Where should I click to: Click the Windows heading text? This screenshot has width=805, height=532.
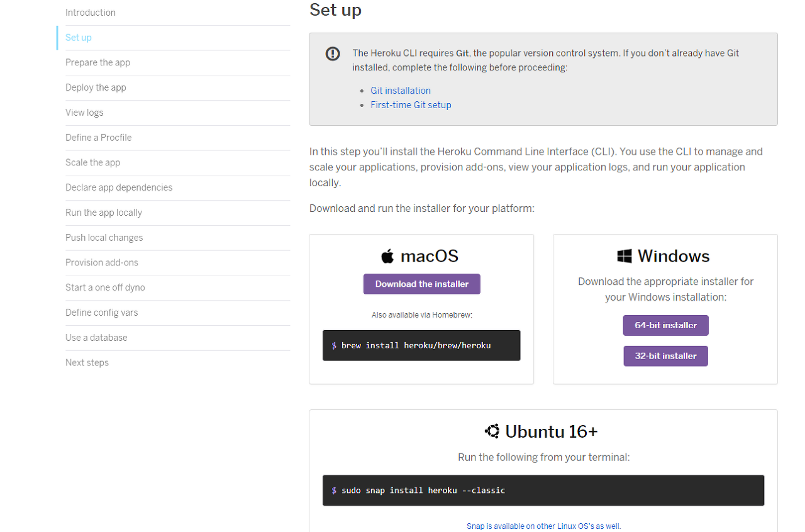[674, 256]
